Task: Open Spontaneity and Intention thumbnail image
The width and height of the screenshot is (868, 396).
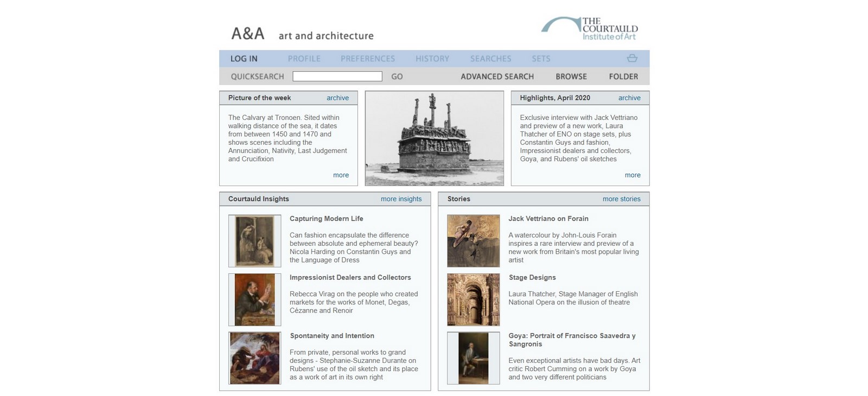Action: tap(255, 358)
